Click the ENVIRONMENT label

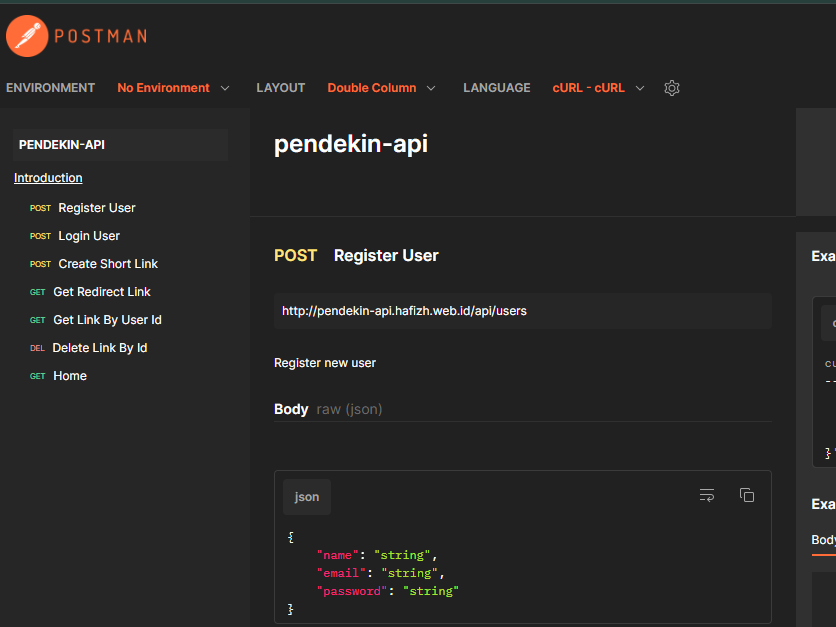[x=51, y=88]
